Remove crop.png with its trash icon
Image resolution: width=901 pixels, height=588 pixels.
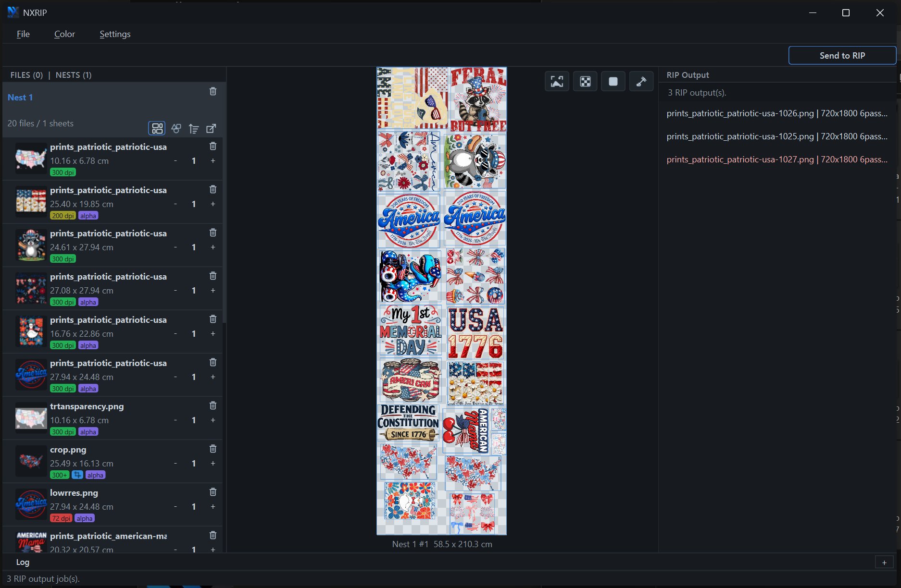213,449
